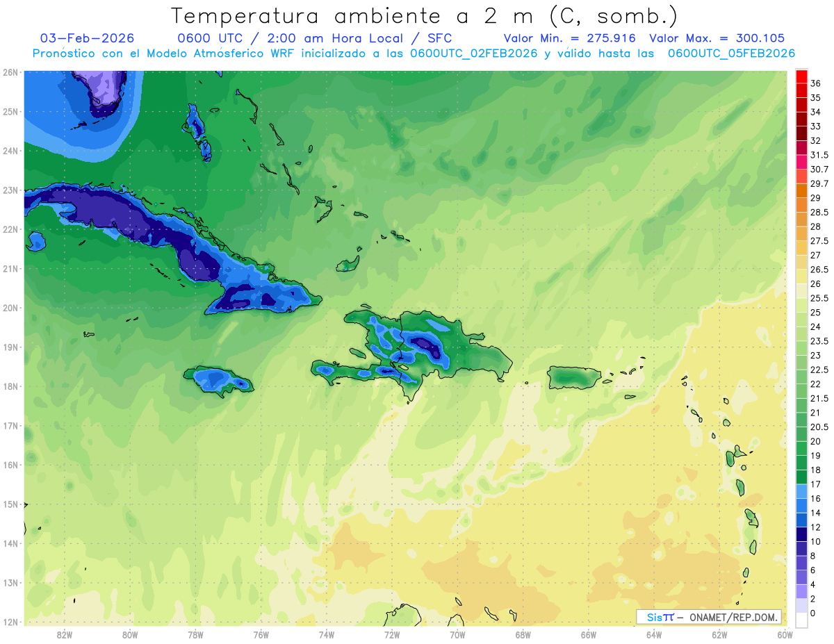Click the '19N' latitude label
The width and height of the screenshot is (834, 644).
pos(10,347)
